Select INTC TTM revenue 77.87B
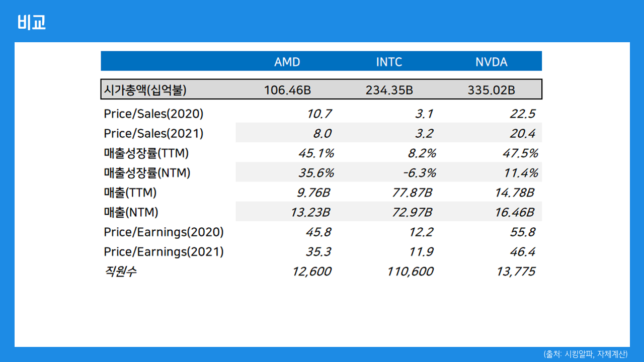Screen dimensions: 644x362 tap(412, 192)
